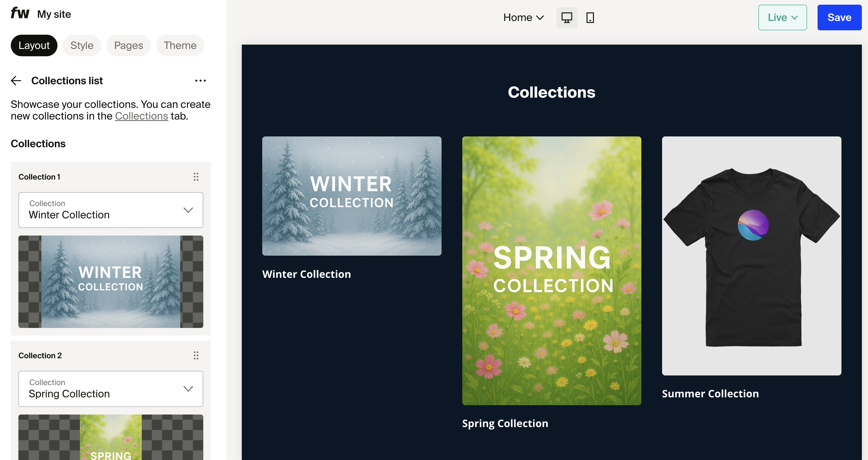Image resolution: width=868 pixels, height=460 pixels.
Task: Click the fw logo icon
Action: pos(20,13)
